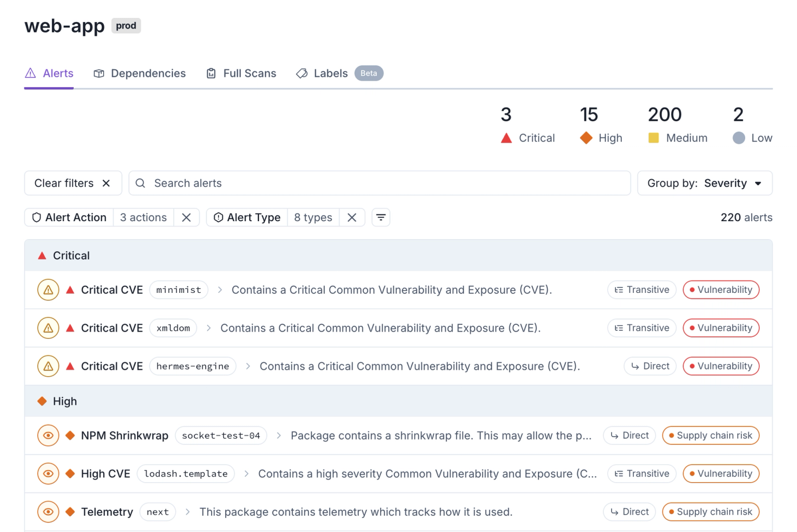Click the Search alerts input field
Viewport: 797px width, 532px height.
(380, 183)
